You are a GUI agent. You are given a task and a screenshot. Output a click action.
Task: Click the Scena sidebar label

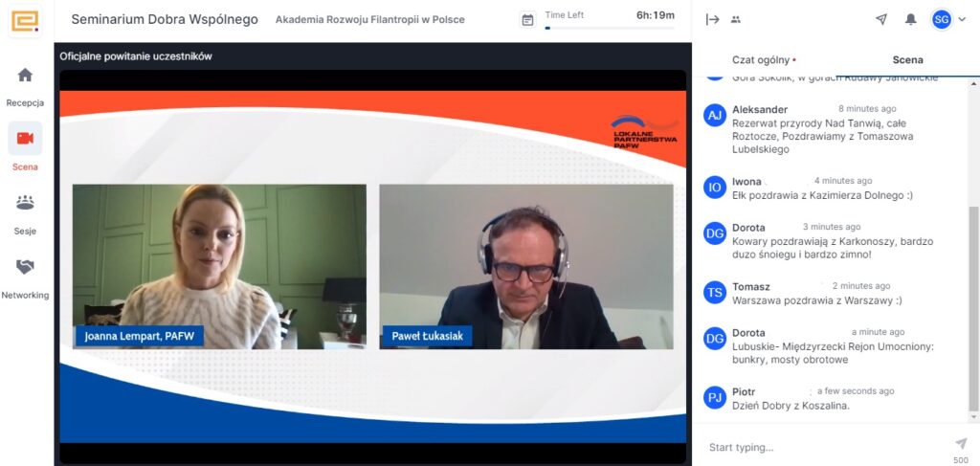pos(25,166)
